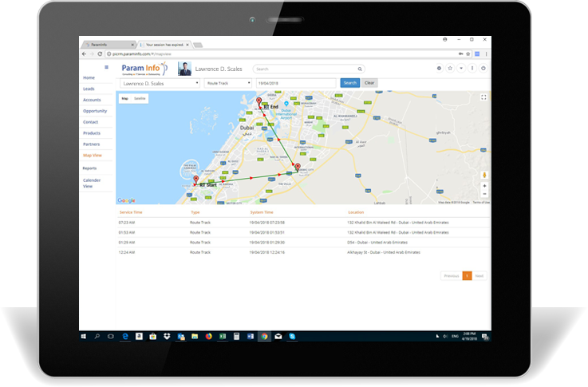Click the map fullscreen icon

(483, 97)
